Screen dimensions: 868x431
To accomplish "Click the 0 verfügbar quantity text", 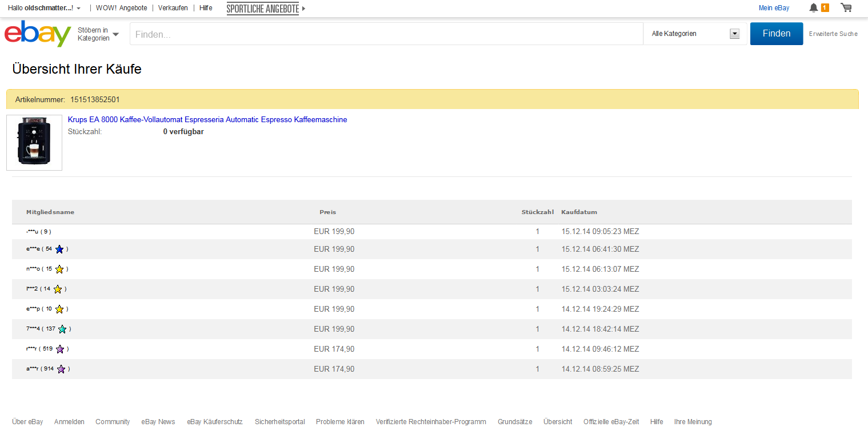I will click(x=183, y=132).
